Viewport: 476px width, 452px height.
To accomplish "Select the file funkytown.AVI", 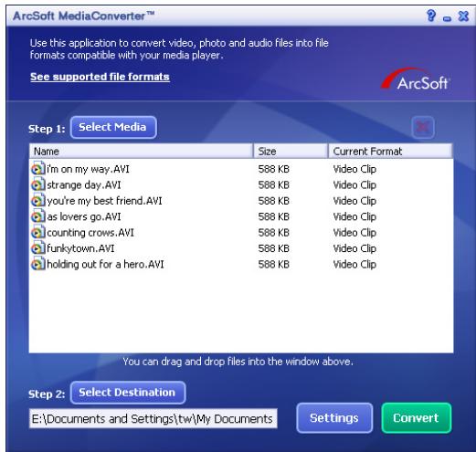I will point(80,248).
